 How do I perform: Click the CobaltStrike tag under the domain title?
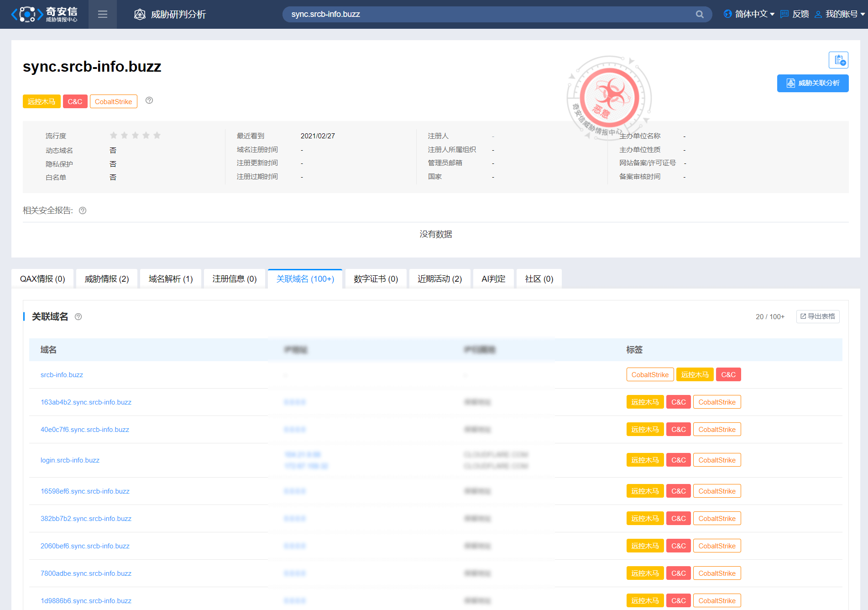[114, 101]
